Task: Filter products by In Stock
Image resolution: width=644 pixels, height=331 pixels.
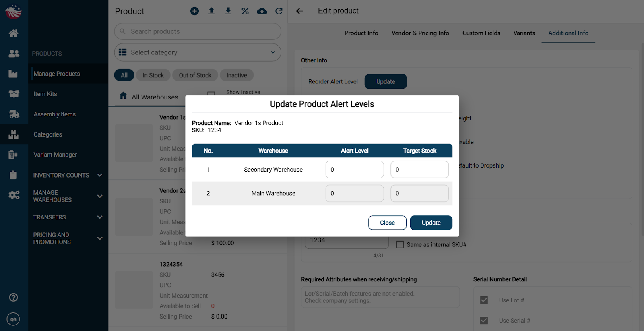Action: pos(153,75)
